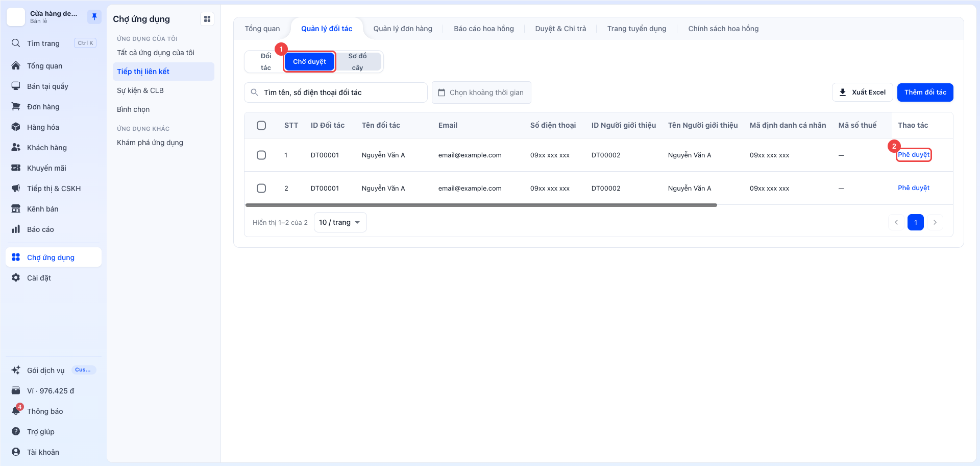Go to Đơn hàng cart icon
The width and height of the screenshot is (980, 466).
coord(16,107)
